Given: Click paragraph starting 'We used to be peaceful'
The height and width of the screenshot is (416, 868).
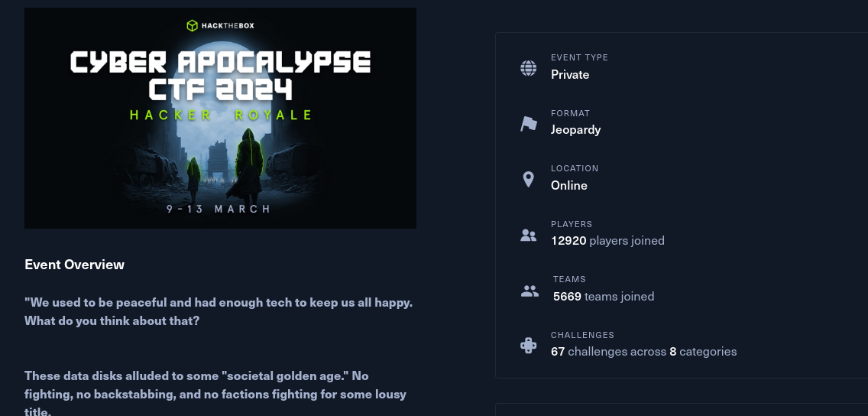Looking at the screenshot, I should pos(218,312).
